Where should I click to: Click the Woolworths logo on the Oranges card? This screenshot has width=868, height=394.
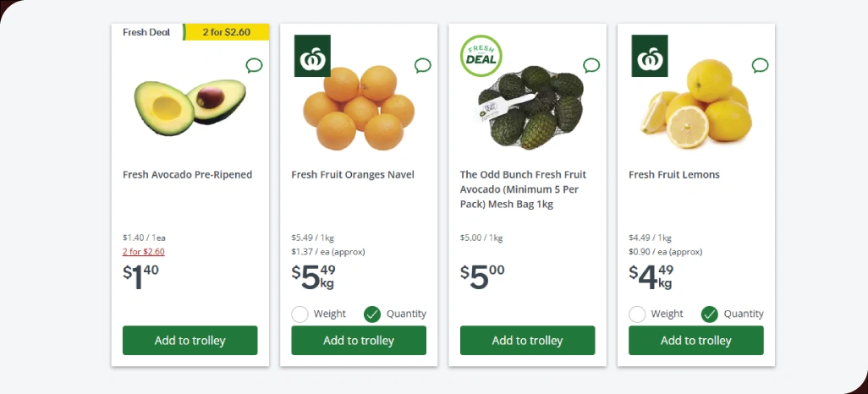[312, 56]
